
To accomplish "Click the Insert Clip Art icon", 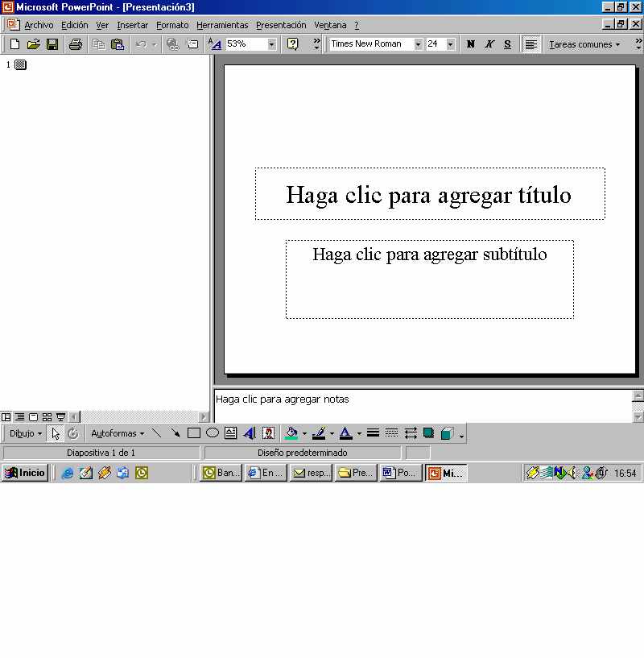I will coord(268,433).
